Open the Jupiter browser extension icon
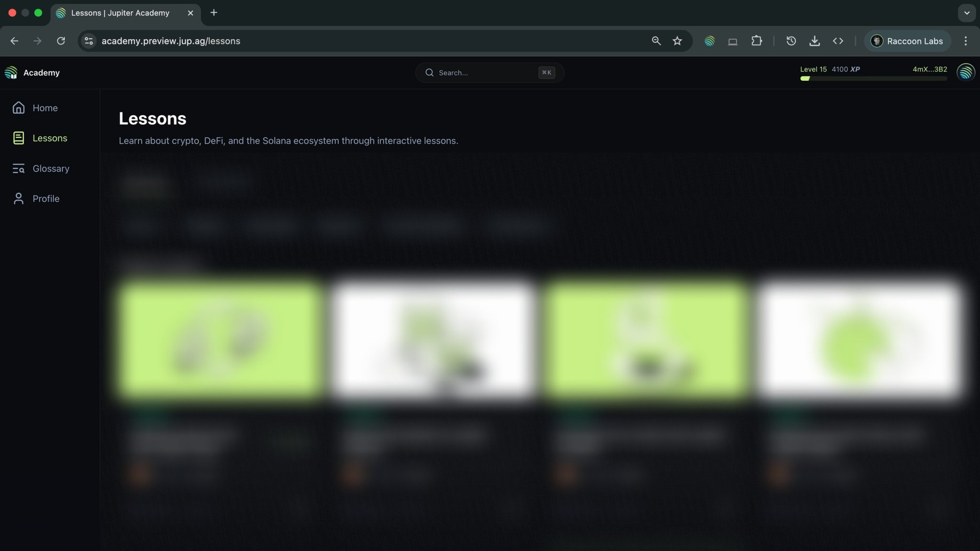The image size is (980, 551). pyautogui.click(x=709, y=41)
